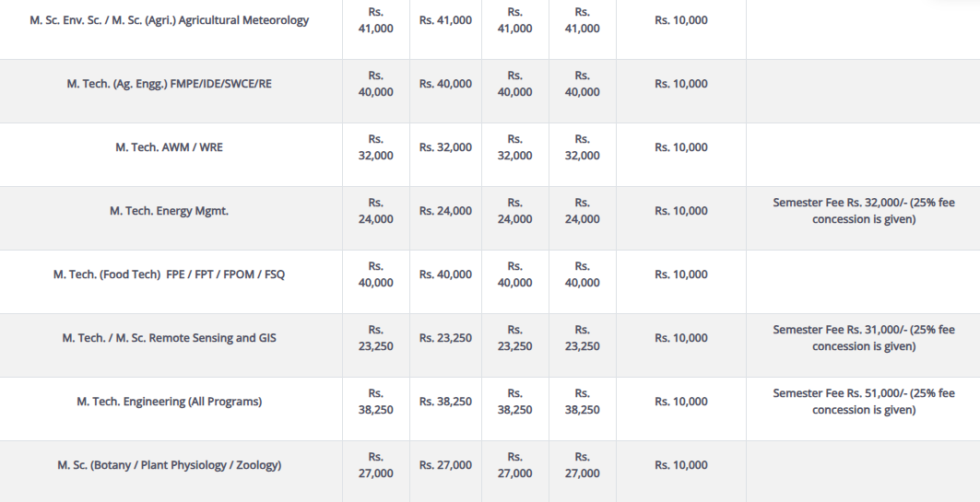
Task: Click M. Tech. Engineering (All Programs) text
Action: [170, 402]
